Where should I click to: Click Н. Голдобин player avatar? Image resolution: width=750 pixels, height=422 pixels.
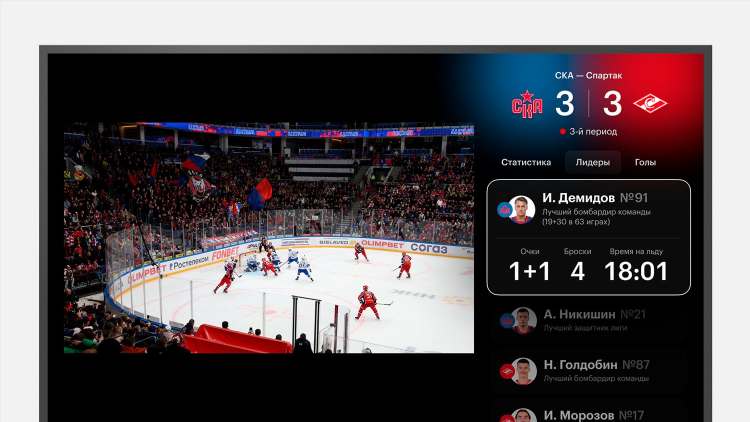523,371
